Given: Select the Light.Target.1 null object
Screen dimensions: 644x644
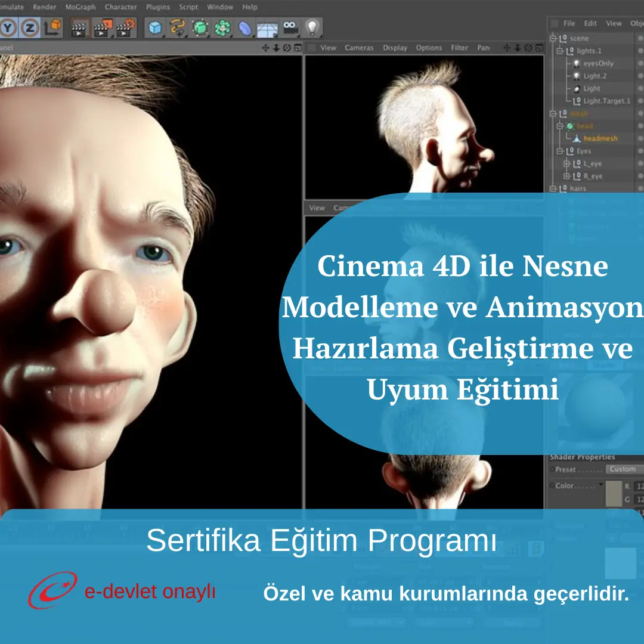Looking at the screenshot, I should point(606,101).
